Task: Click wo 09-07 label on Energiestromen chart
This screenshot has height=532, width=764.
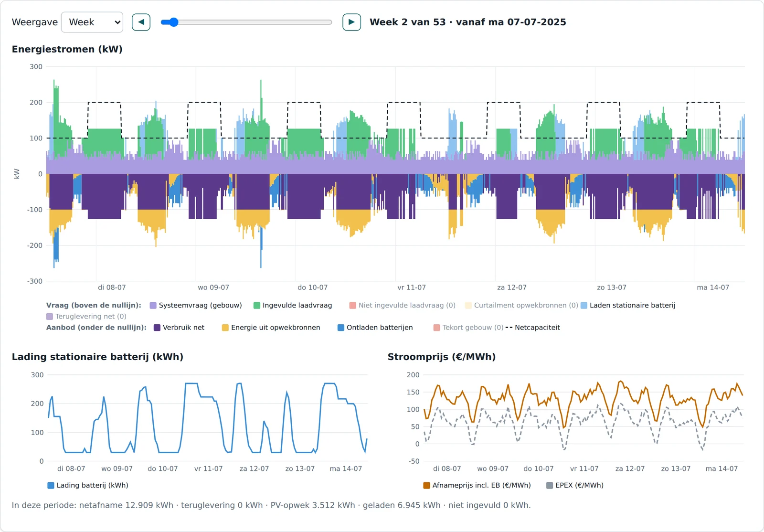Action: [213, 287]
